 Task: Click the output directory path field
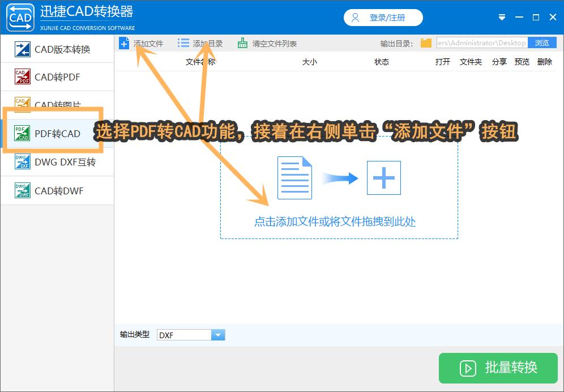[x=481, y=42]
